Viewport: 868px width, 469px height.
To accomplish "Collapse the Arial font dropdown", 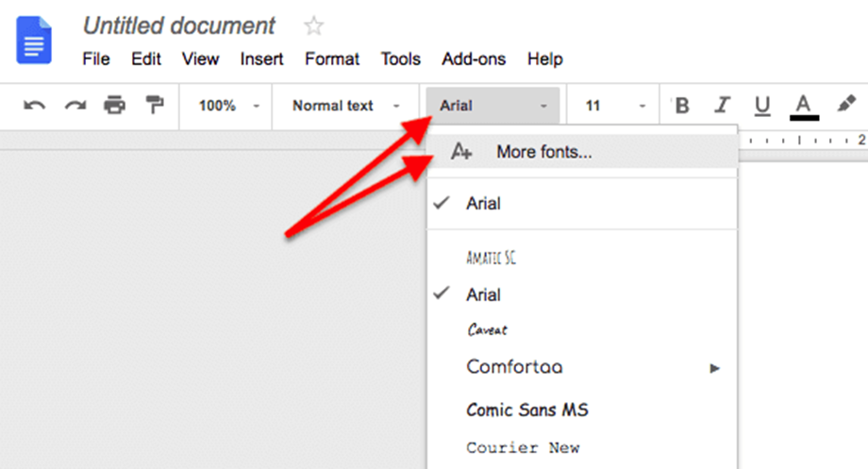I will (x=492, y=106).
